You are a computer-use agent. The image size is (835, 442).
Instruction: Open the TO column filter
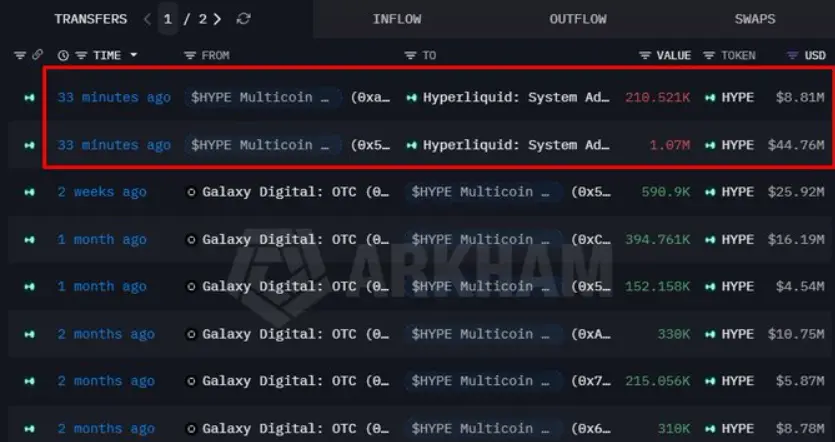[x=410, y=55]
